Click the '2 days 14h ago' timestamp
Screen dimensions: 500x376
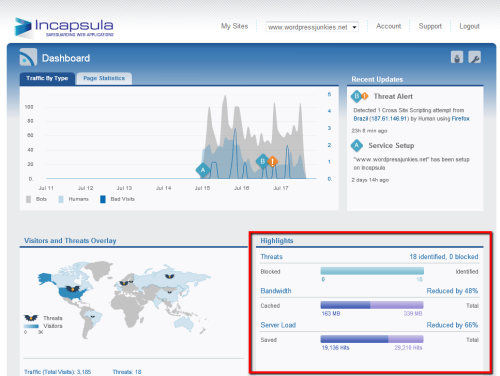[370, 180]
